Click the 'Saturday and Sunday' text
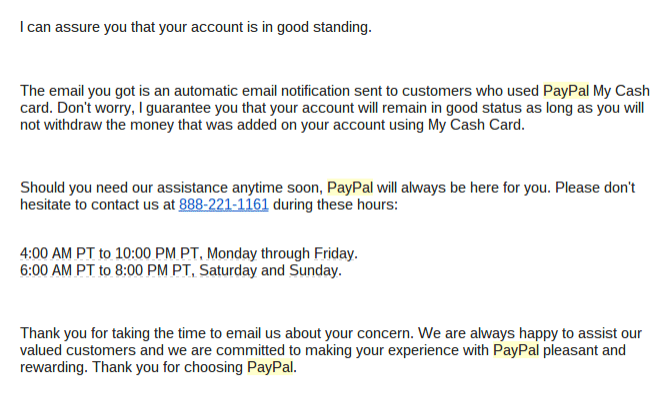Image resolution: width=668 pixels, height=408 pixels. (x=270, y=270)
